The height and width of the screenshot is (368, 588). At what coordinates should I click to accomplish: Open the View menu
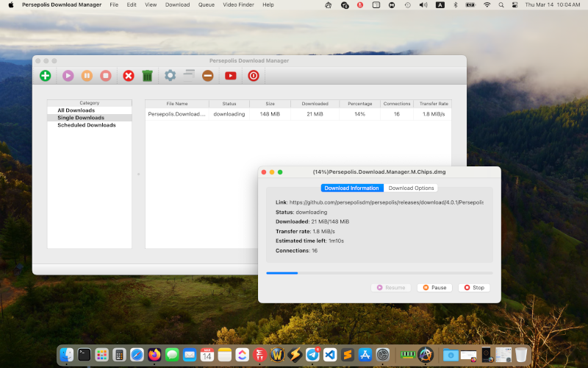click(x=151, y=5)
